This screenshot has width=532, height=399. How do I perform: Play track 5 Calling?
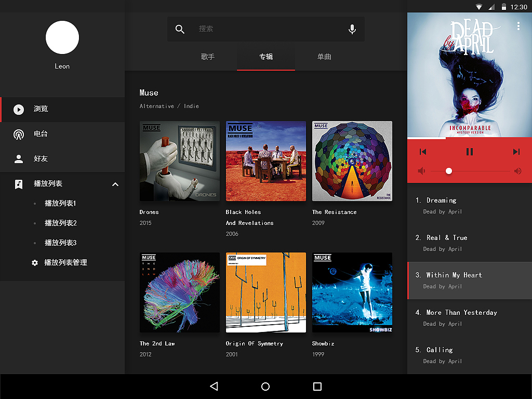(x=470, y=355)
